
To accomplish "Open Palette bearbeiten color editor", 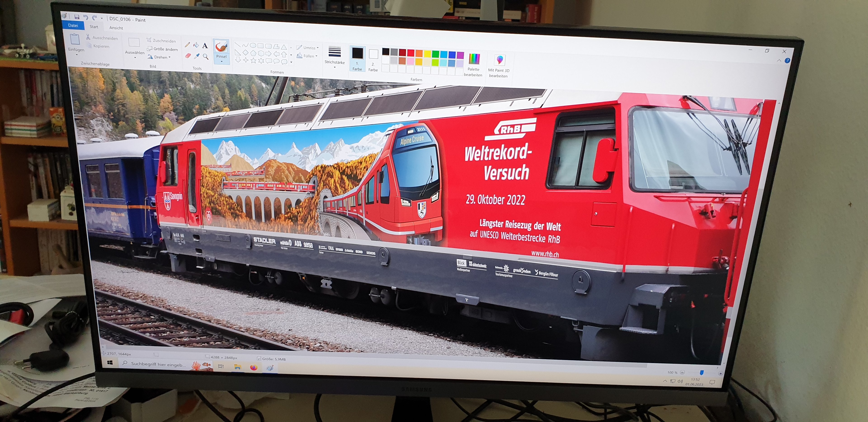I will pyautogui.click(x=473, y=65).
